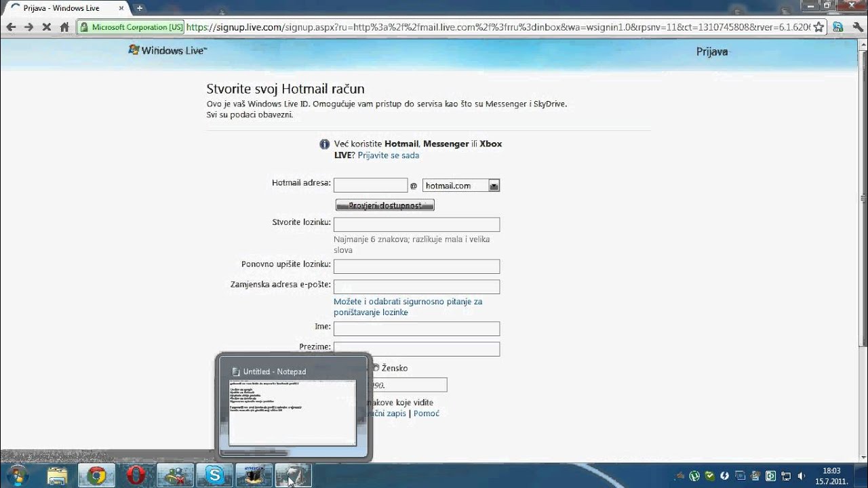Stop page loading with the X button

tap(47, 27)
